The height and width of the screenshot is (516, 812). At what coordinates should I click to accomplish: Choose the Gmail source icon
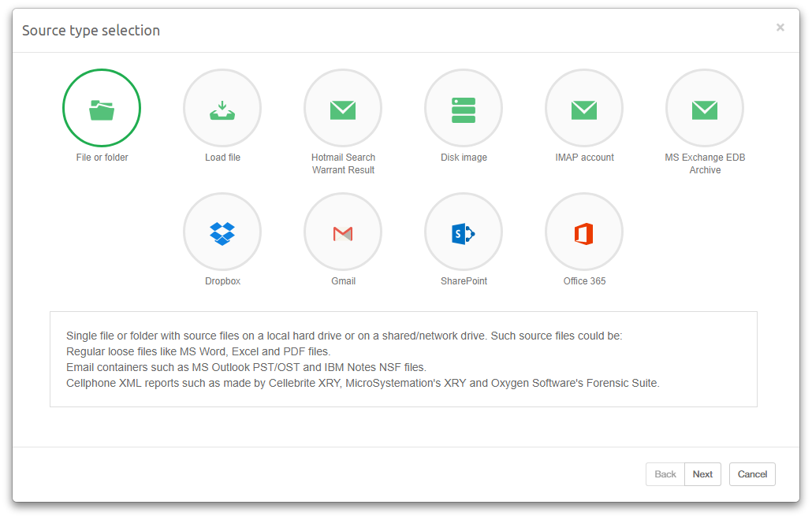tap(343, 232)
